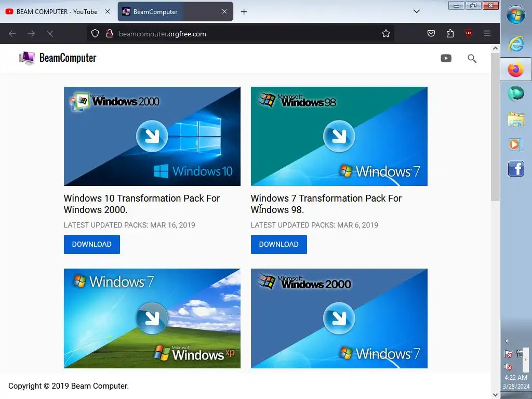
Task: Switch to the BEAM COMPUTER - YouTube tab
Action: point(58,11)
